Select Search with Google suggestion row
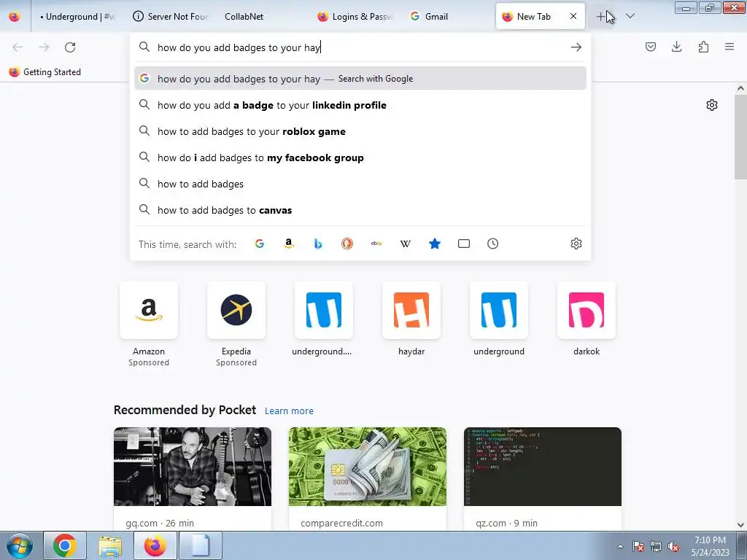Image resolution: width=747 pixels, height=560 pixels. point(360,79)
